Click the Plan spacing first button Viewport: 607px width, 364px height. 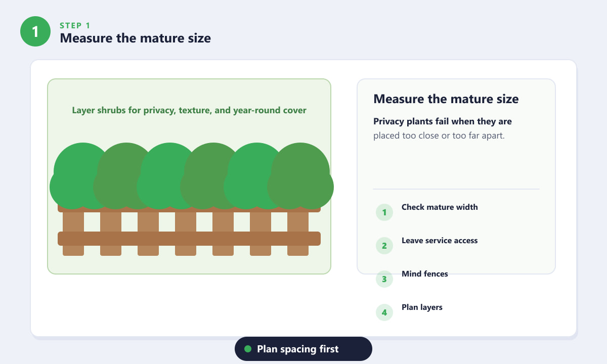[303, 349]
